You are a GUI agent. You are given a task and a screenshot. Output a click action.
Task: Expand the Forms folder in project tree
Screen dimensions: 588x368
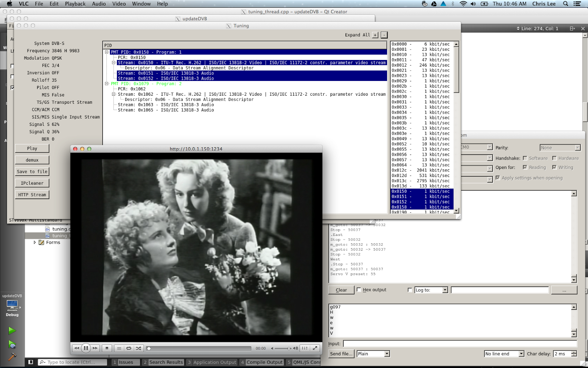(x=35, y=243)
